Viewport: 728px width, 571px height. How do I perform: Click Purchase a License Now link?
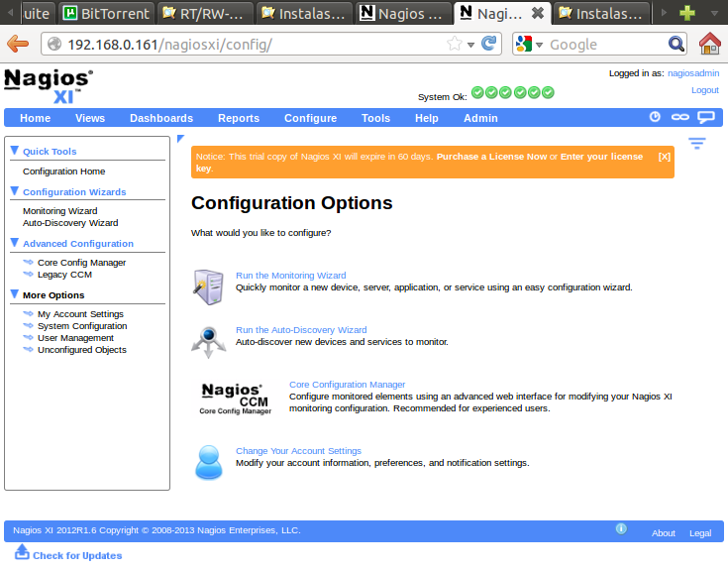tap(491, 157)
